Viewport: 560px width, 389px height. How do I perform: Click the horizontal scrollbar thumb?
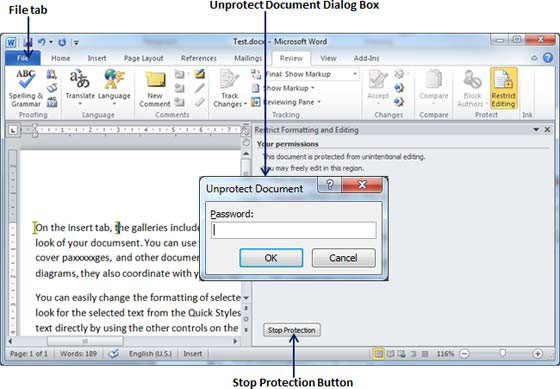point(85,341)
